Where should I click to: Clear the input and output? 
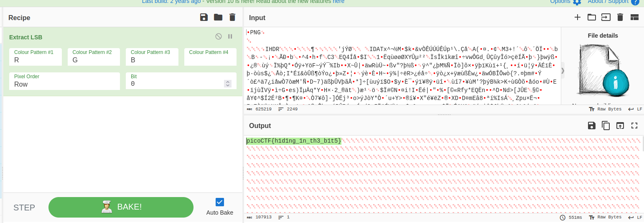click(620, 17)
